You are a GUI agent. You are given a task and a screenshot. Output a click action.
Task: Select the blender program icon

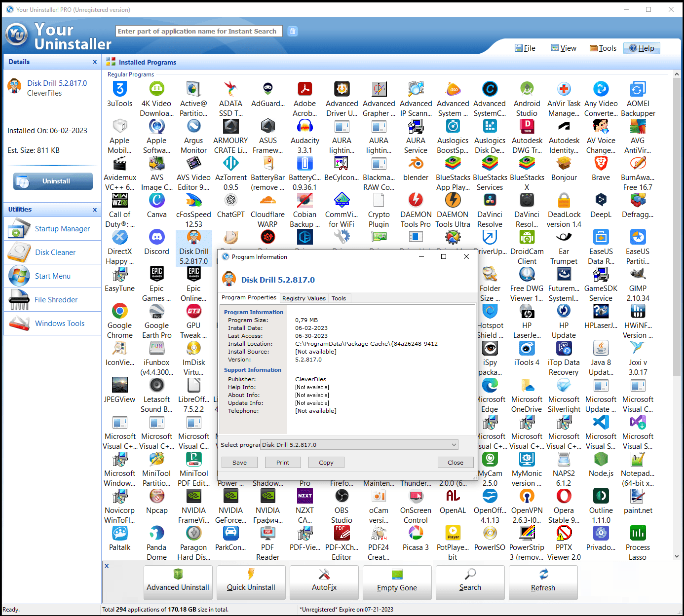pyautogui.click(x=416, y=163)
